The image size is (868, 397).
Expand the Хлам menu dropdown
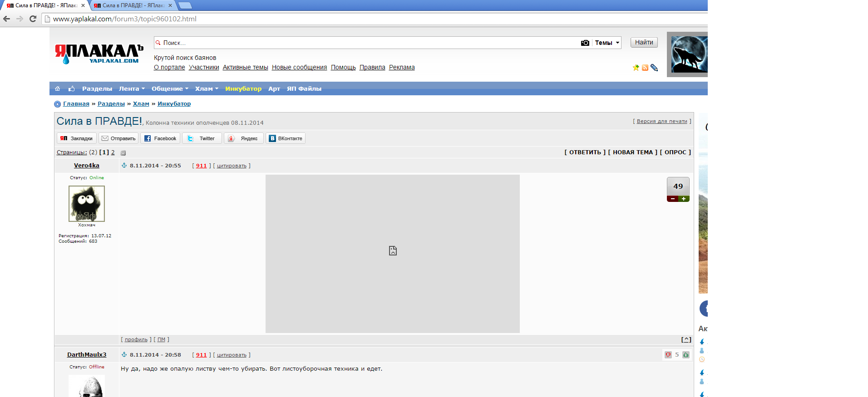[207, 89]
